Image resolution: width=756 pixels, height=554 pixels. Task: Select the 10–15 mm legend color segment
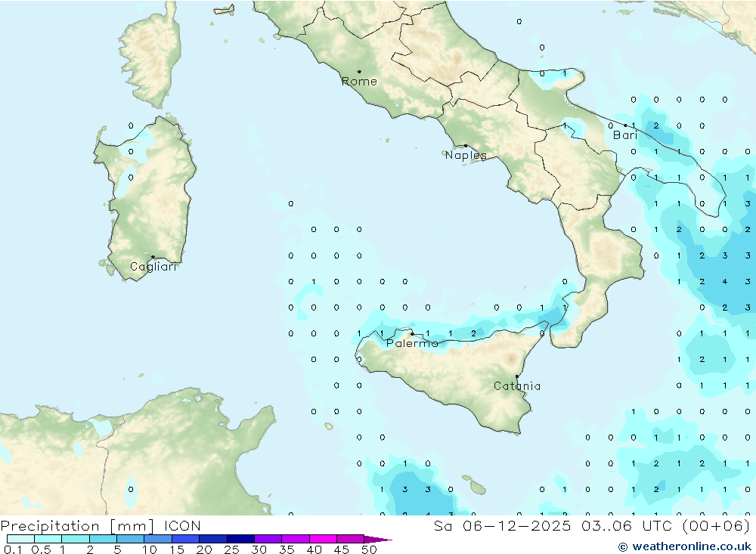(x=158, y=539)
